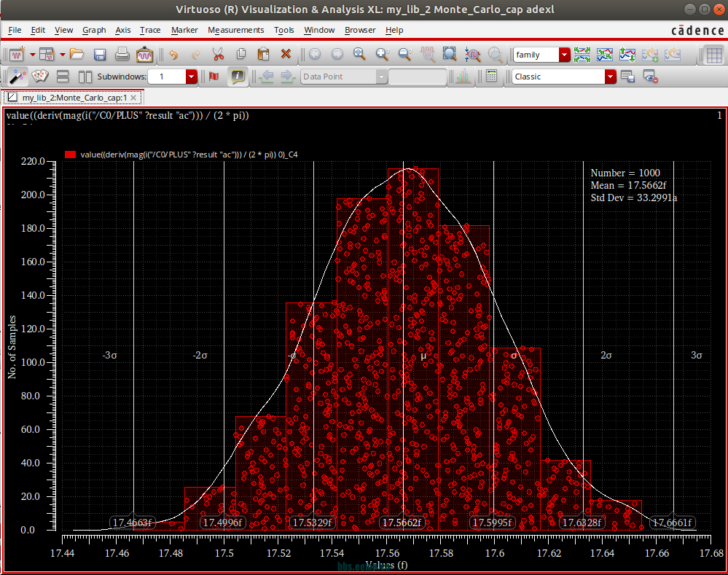Undo the last action
728x575 pixels.
click(173, 55)
